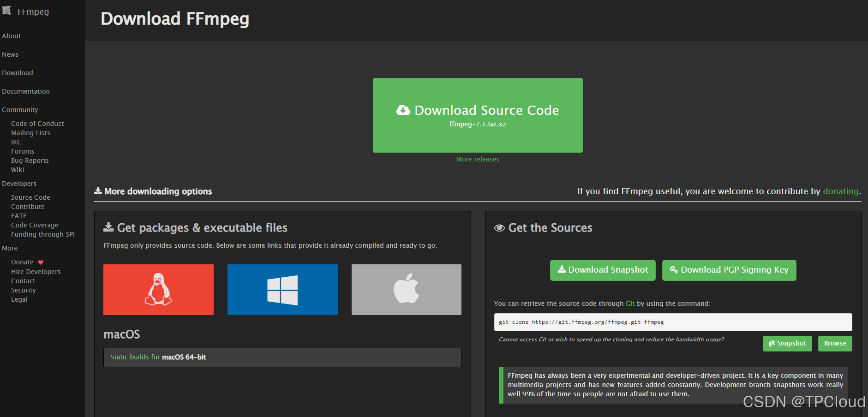The image size is (868, 417).
Task: Click the 'macOS' section heading
Action: pos(122,334)
